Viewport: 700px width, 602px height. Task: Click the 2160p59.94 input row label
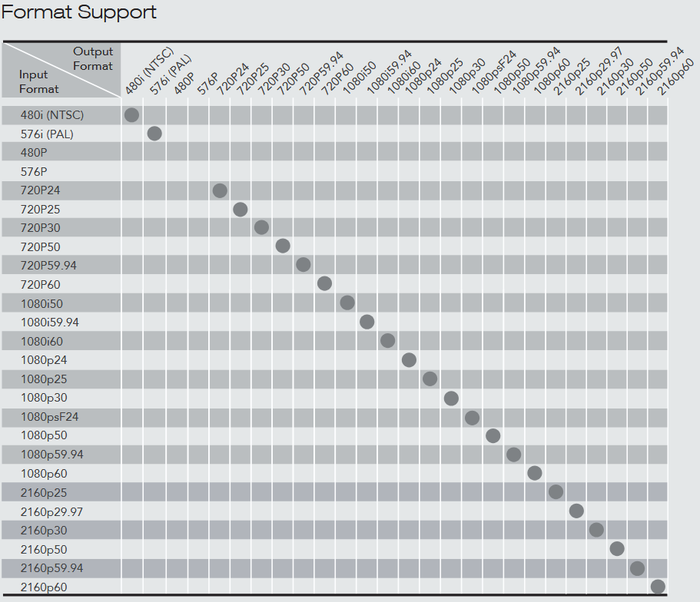coord(51,568)
